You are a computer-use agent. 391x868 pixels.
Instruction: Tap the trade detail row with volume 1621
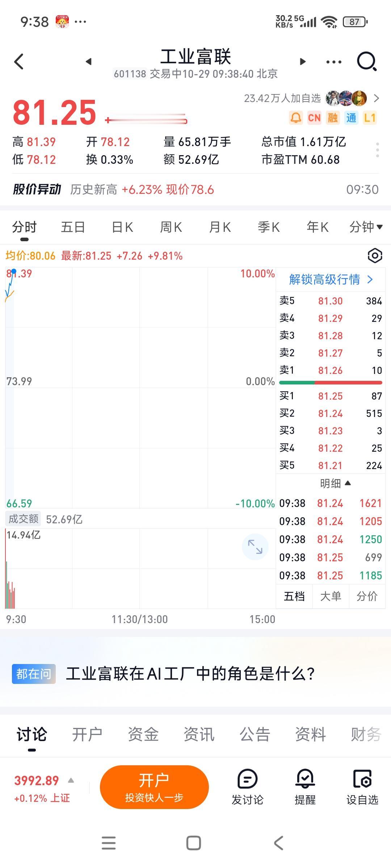pyautogui.click(x=331, y=503)
